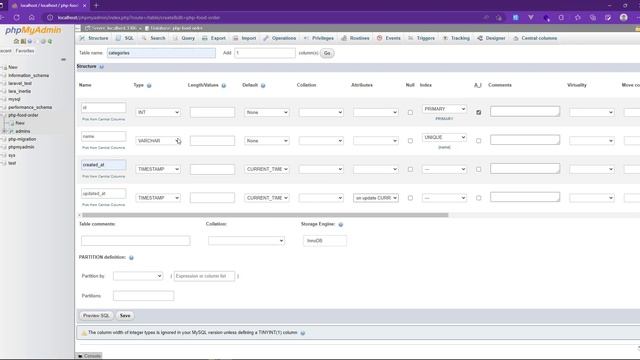Open the TIMESTAMP type dropdown for created_at
Screen dimensions: 640x360
(x=158, y=169)
